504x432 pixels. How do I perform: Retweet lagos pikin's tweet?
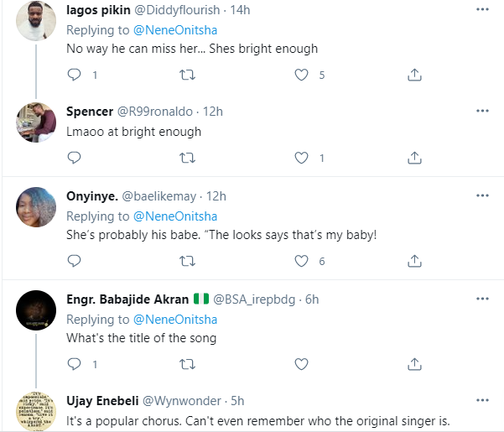[x=189, y=75]
